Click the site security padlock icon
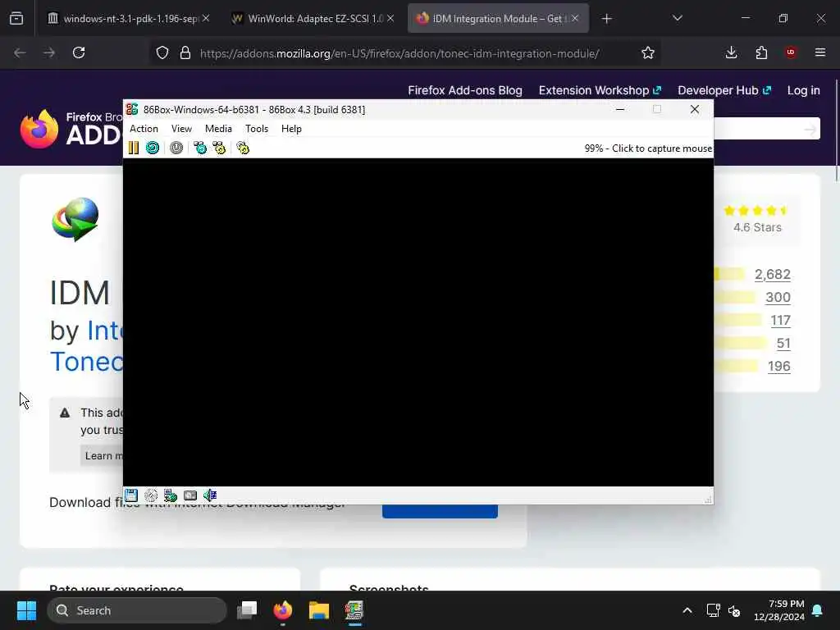This screenshot has width=840, height=630. coord(185,52)
